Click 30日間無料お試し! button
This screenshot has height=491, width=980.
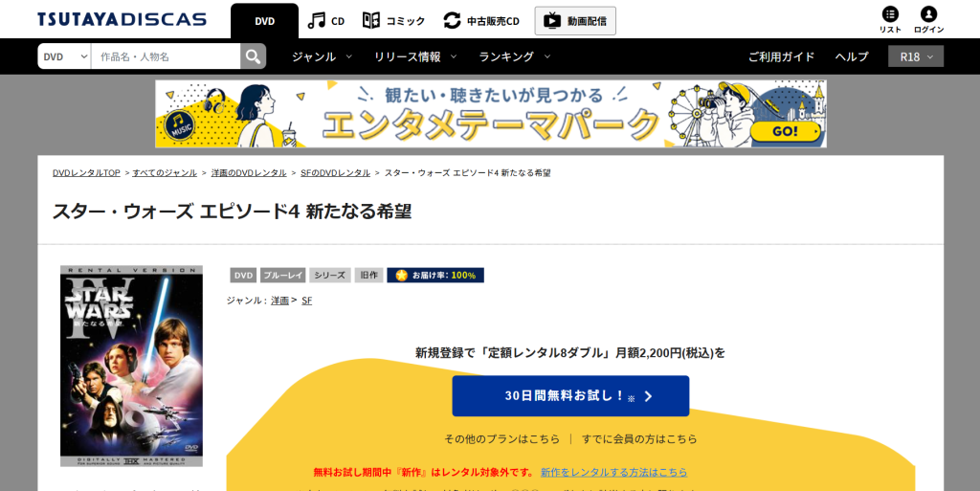570,396
